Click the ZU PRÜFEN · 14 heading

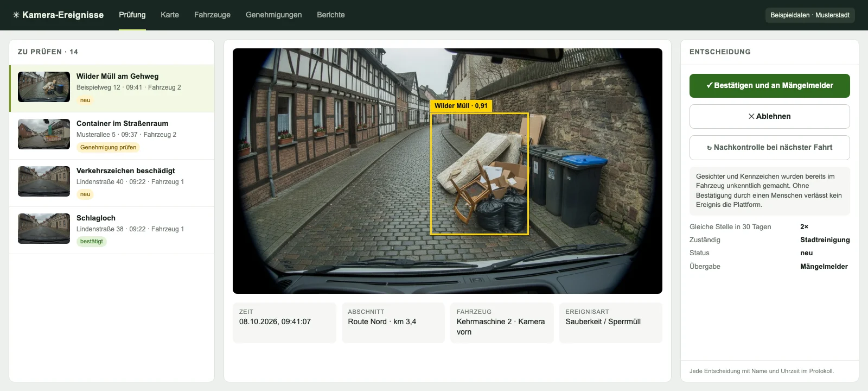pos(48,52)
